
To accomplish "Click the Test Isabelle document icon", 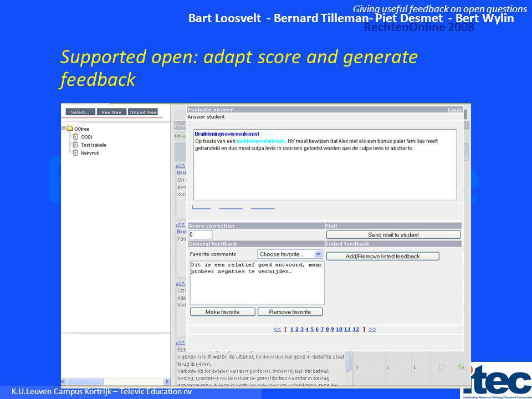I will click(75, 145).
